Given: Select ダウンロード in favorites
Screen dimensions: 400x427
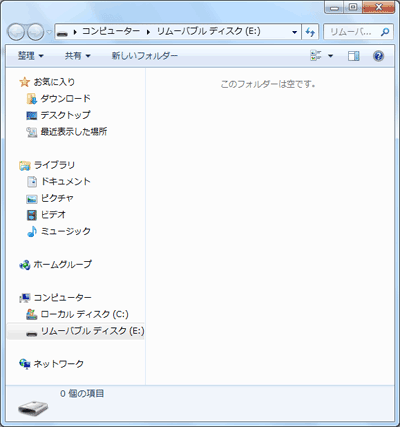Looking at the screenshot, I should [65, 98].
